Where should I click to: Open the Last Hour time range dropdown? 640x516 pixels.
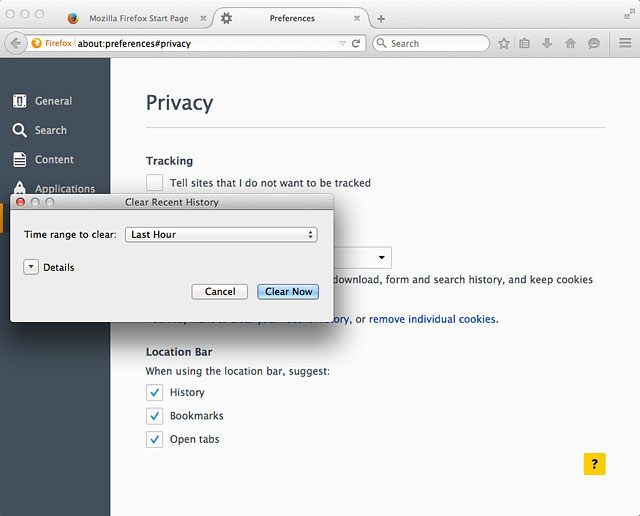coord(221,235)
